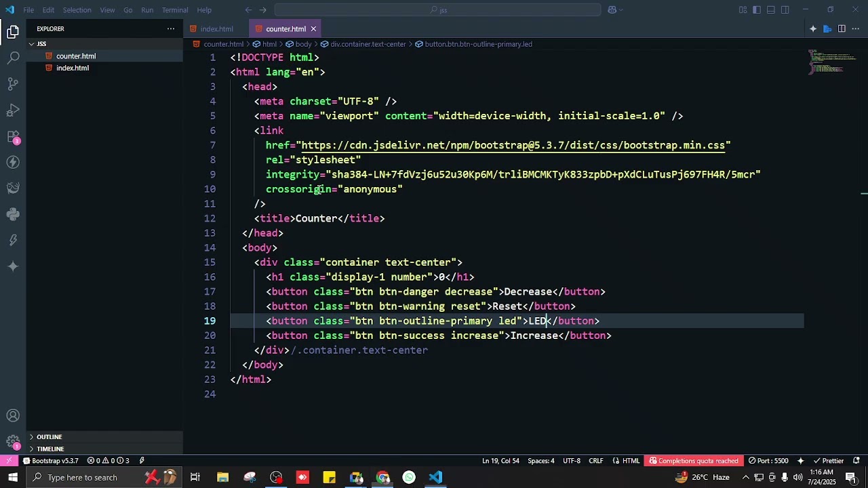Open the File menu
Image resolution: width=868 pixels, height=488 pixels.
[28, 9]
